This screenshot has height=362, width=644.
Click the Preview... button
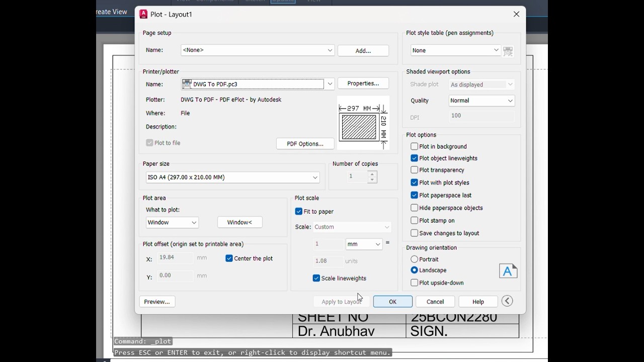coord(157,302)
